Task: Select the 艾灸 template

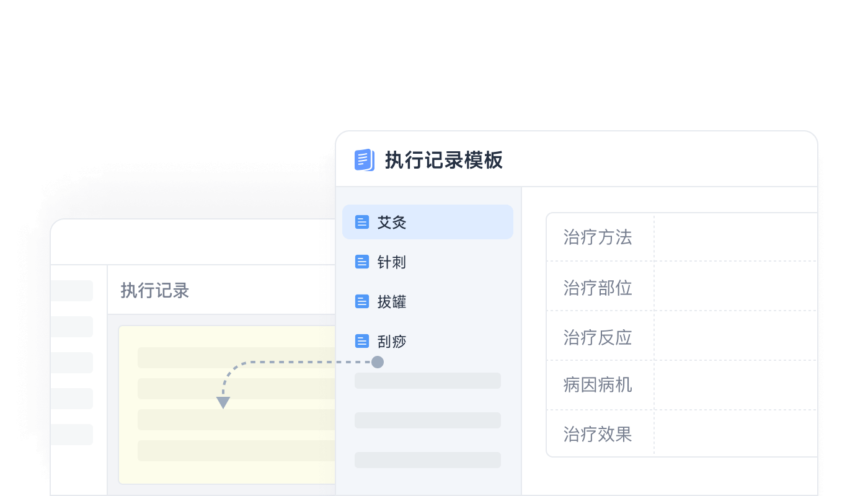Action: [x=428, y=222]
